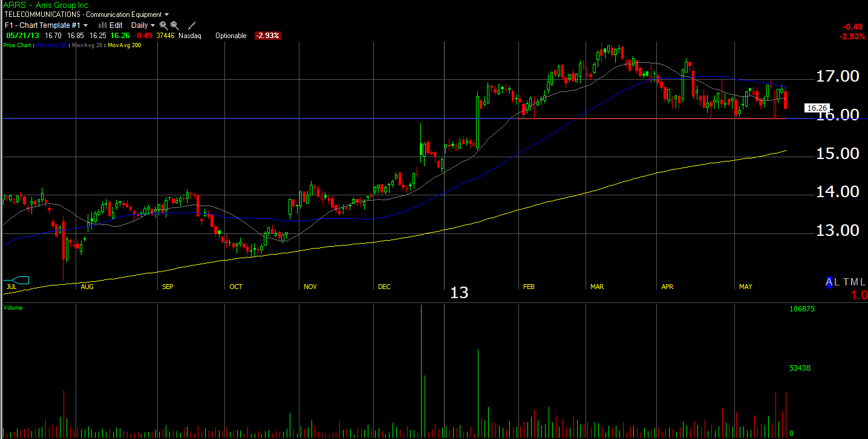The width and height of the screenshot is (868, 439).
Task: Toggle the highlighted 'A' scale letter
Action: coord(829,282)
